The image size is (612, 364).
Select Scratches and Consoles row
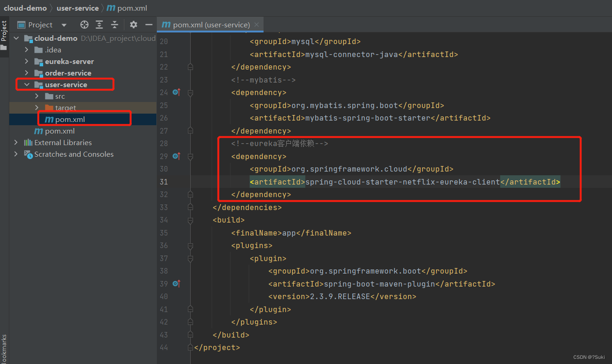click(x=83, y=154)
